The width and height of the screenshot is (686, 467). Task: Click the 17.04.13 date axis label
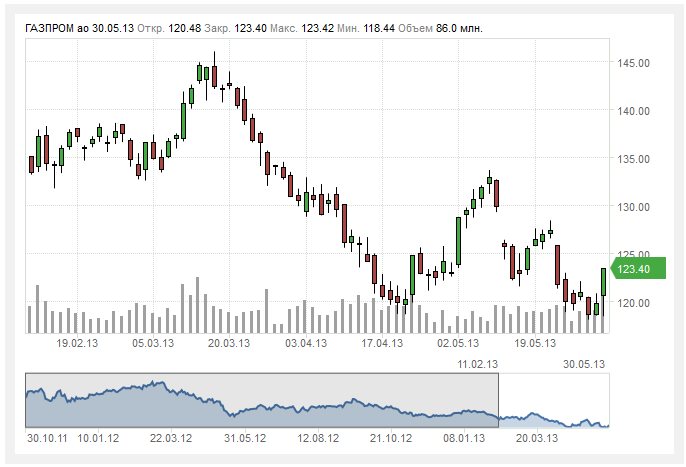click(382, 343)
